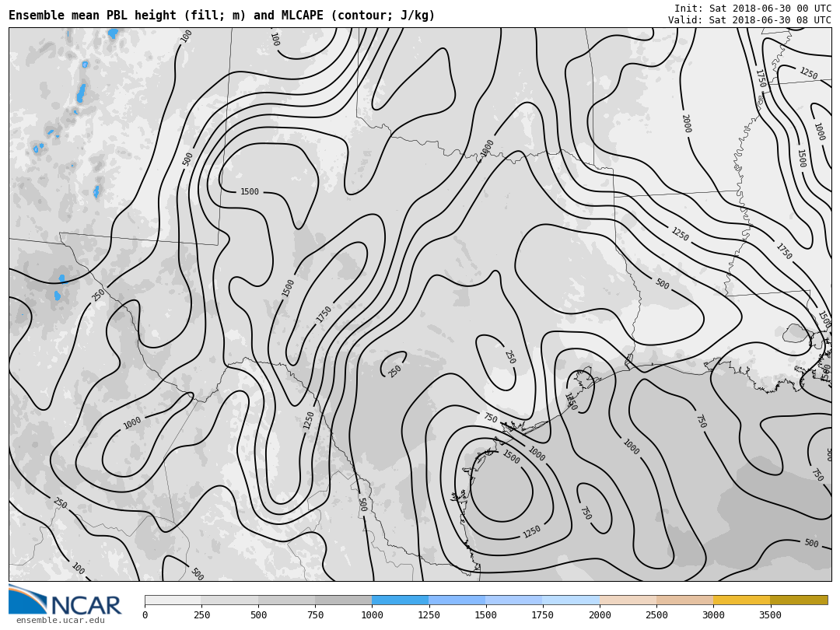Select the dark gold colorbar swatch above 3500
This screenshot has height=630, width=840.
tap(799, 600)
